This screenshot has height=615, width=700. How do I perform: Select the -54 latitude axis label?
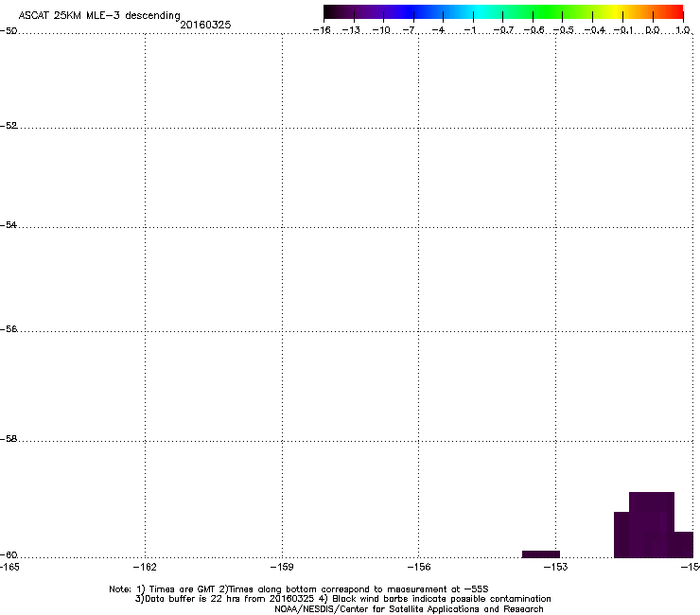[9, 225]
